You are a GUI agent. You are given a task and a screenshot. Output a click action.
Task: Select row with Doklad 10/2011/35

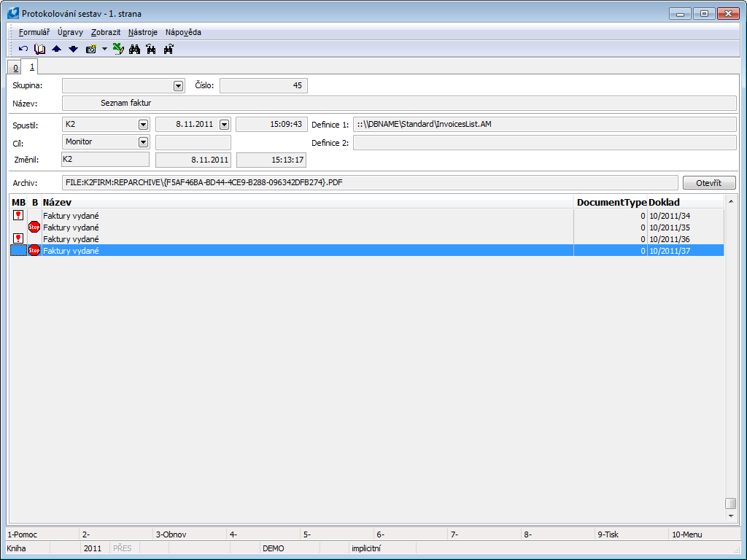367,227
